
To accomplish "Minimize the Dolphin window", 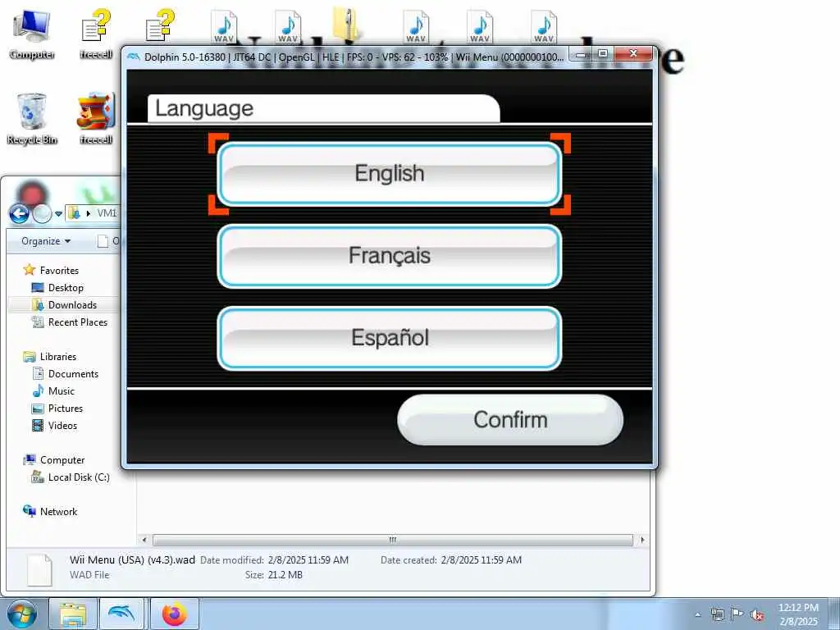I will click(x=581, y=54).
